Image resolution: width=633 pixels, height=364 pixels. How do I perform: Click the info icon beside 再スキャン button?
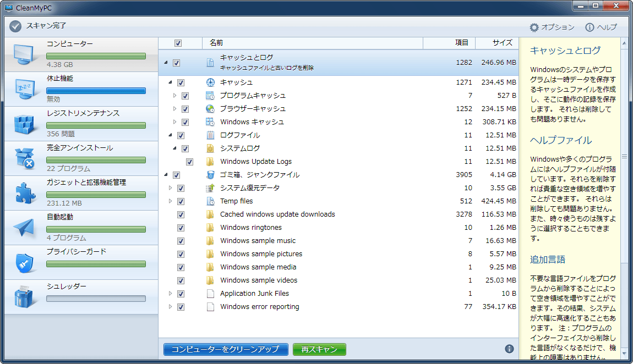(x=509, y=349)
